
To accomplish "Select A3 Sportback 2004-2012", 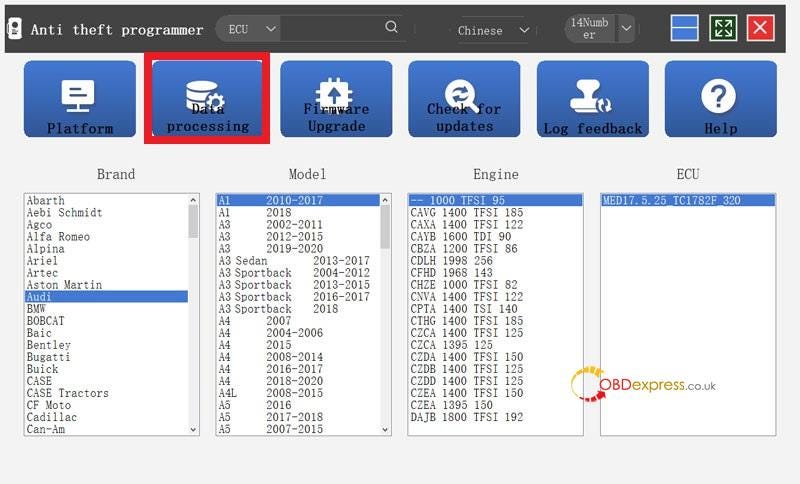I will point(298,273).
